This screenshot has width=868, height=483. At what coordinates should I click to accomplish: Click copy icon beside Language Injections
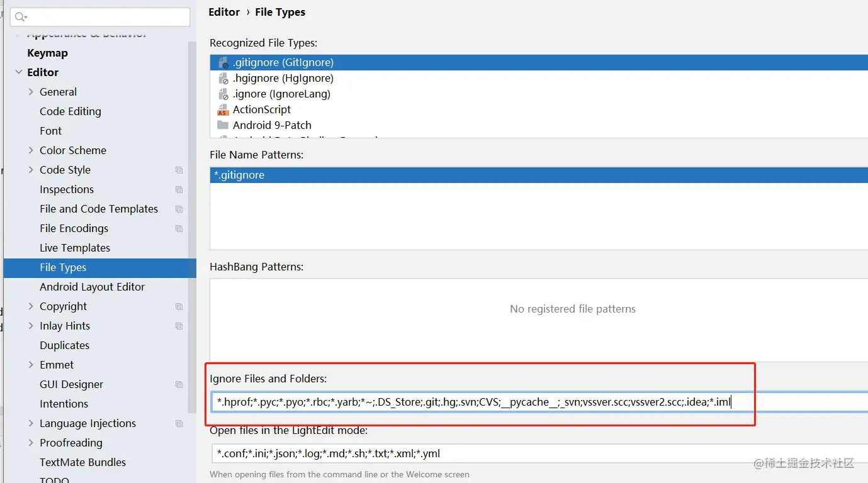[179, 423]
